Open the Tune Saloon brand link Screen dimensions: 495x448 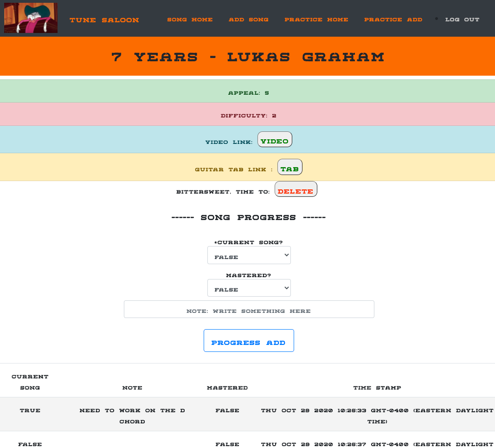[104, 20]
